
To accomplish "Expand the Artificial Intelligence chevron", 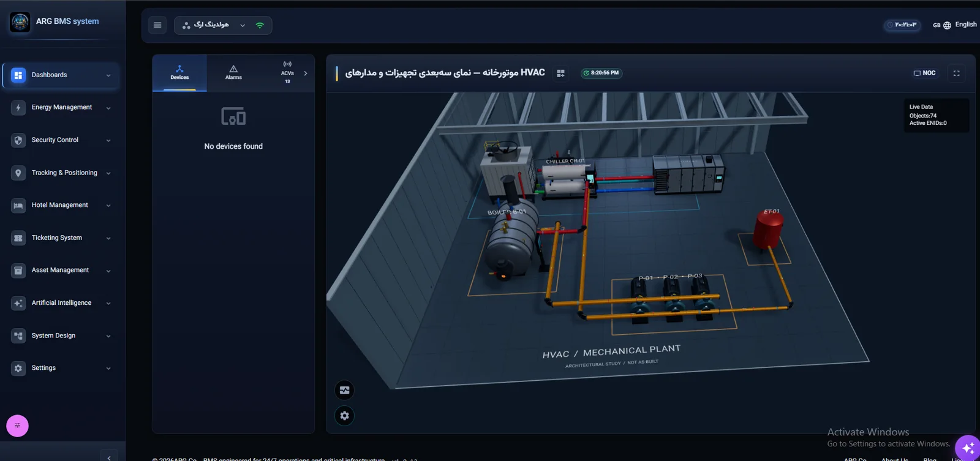I will tap(108, 304).
